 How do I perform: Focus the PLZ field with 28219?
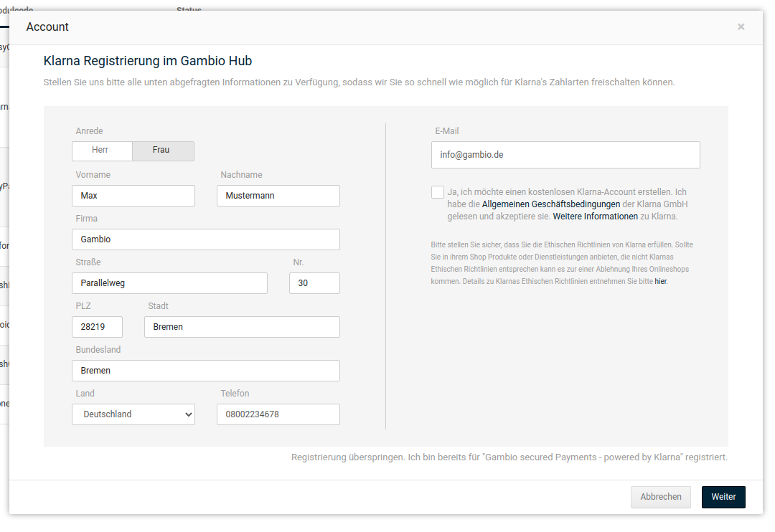pos(97,327)
